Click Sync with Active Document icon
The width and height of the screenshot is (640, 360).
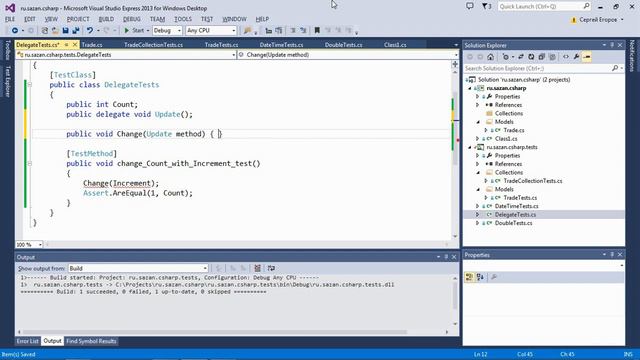(521, 57)
